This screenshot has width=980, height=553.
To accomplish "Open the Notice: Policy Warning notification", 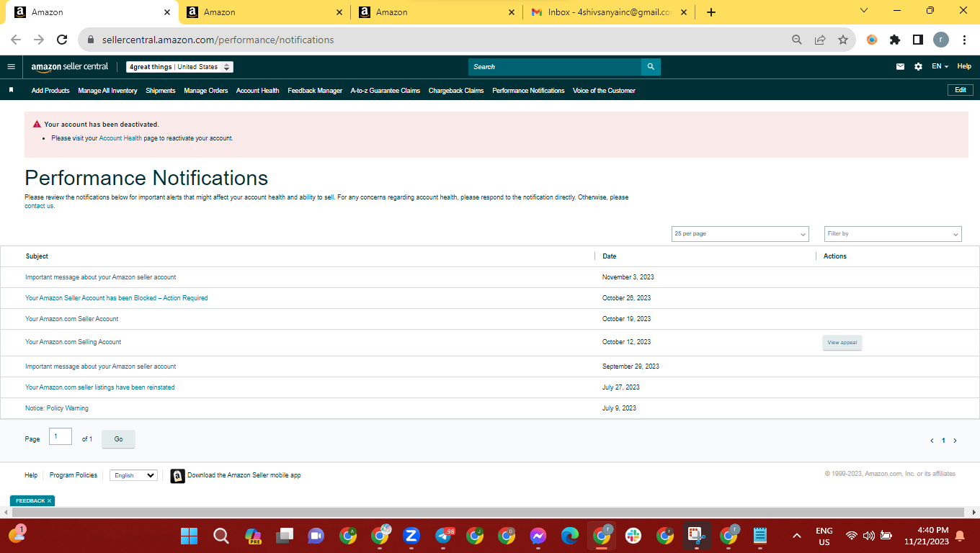I will (x=57, y=408).
